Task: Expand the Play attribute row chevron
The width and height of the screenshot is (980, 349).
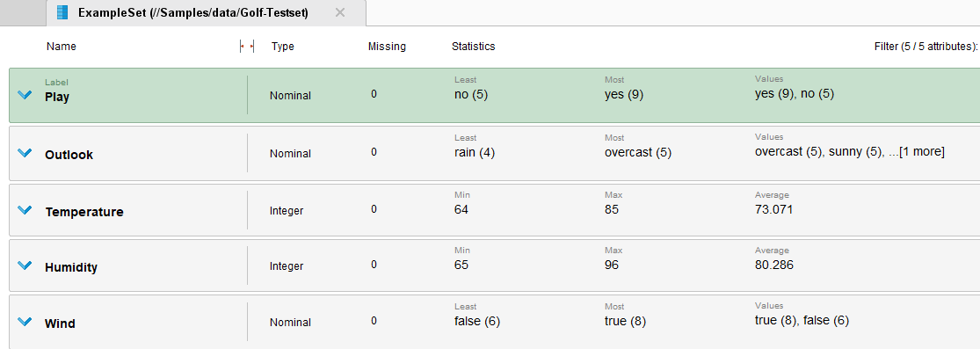Action: (x=25, y=95)
